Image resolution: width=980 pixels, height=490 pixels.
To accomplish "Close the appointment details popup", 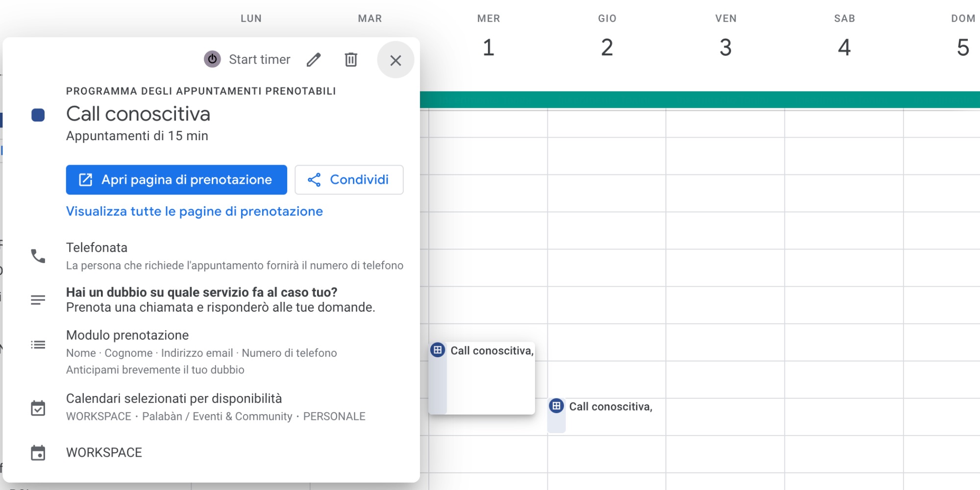I will click(395, 60).
